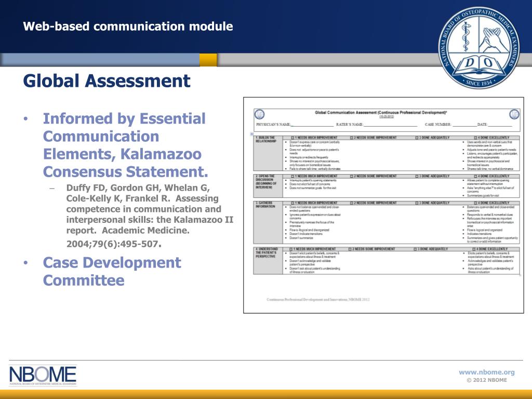This screenshot has width=532, height=399.
Task: Check 'Needs Some Improvement' for Builds the Relationship
Action: coord(352,138)
